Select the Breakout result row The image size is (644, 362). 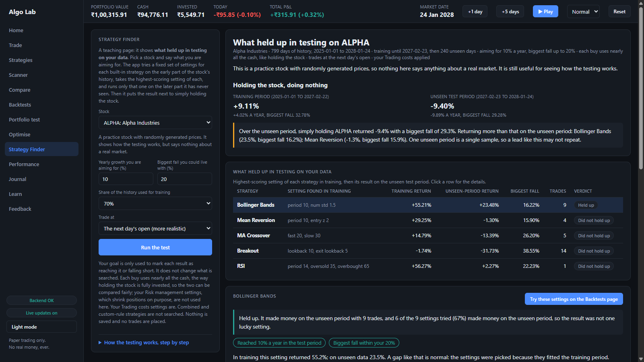pos(428,251)
